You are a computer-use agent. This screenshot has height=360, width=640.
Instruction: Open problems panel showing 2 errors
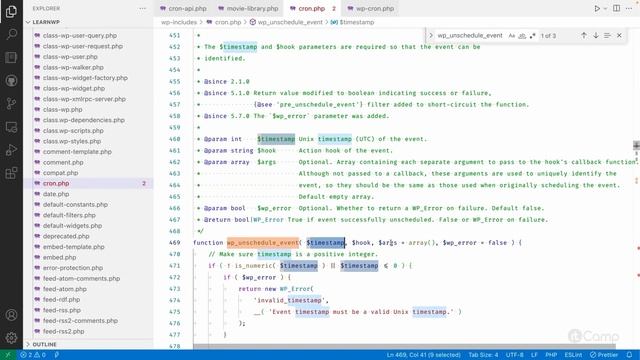click(x=33, y=355)
